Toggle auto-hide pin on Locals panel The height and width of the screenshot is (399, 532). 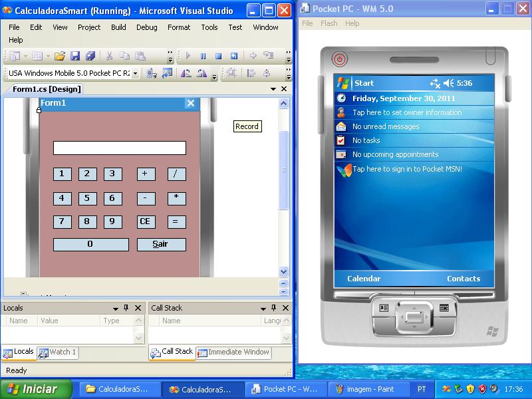(x=126, y=308)
